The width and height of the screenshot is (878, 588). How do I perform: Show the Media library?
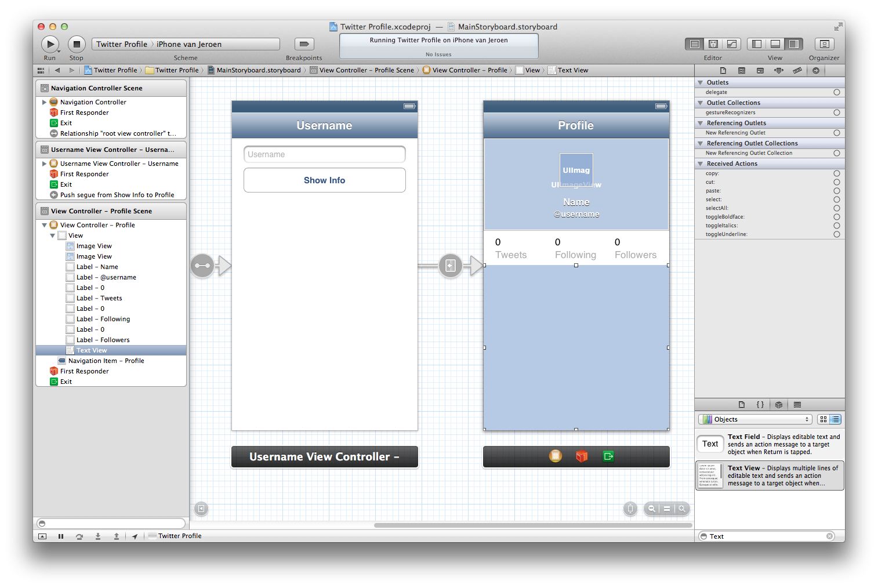797,405
